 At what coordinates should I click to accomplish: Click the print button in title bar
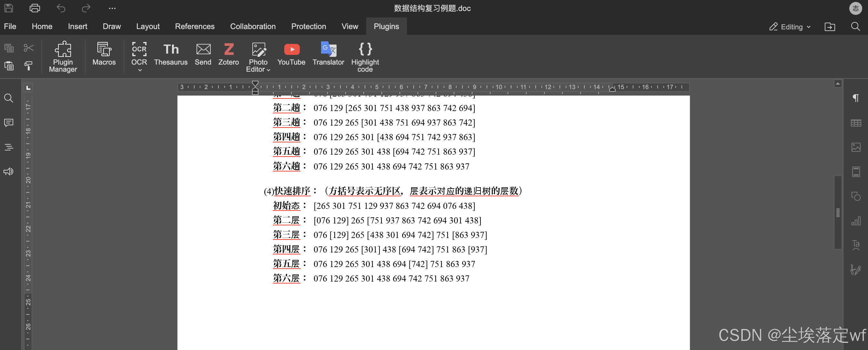tap(35, 8)
